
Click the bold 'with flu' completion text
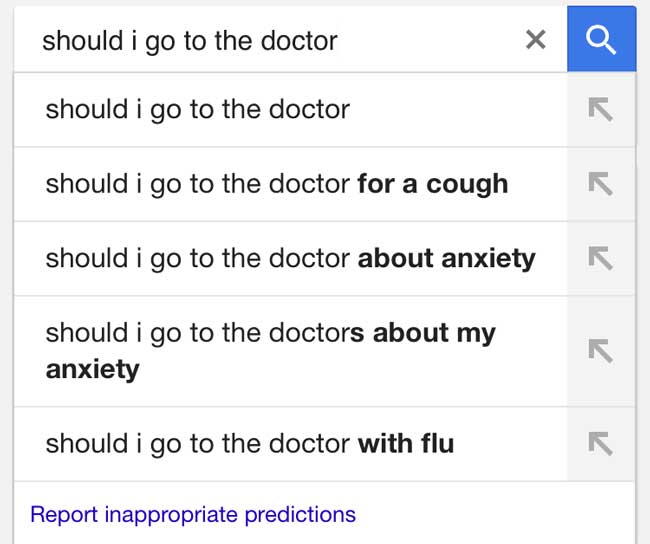(x=406, y=443)
